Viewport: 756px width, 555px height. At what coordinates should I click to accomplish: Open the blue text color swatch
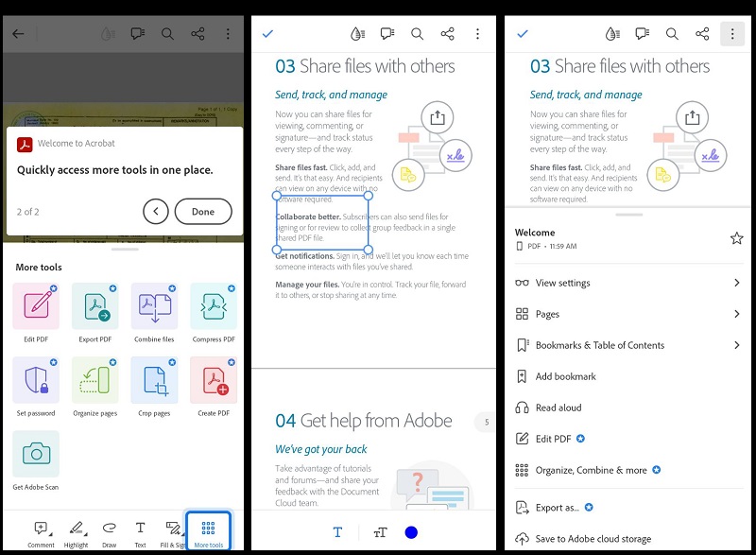pyautogui.click(x=411, y=532)
